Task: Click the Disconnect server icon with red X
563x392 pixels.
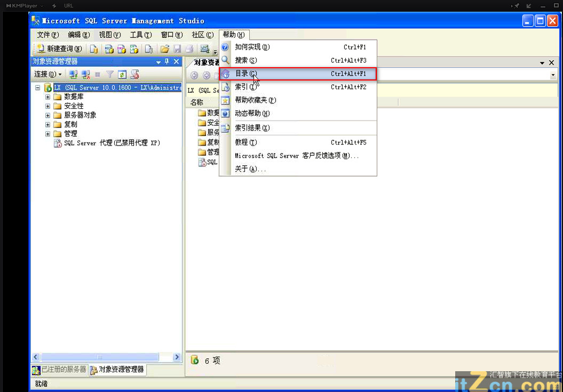Action: tap(85, 75)
